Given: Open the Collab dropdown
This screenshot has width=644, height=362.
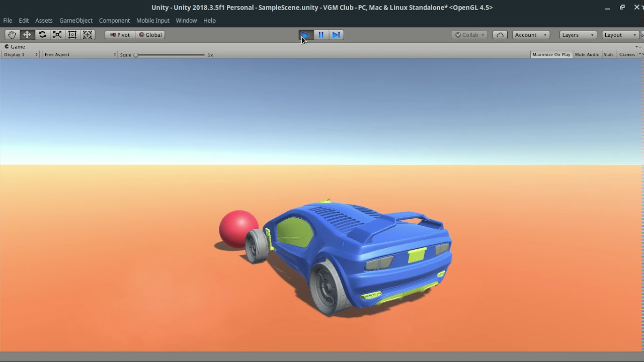Looking at the screenshot, I should point(469,35).
